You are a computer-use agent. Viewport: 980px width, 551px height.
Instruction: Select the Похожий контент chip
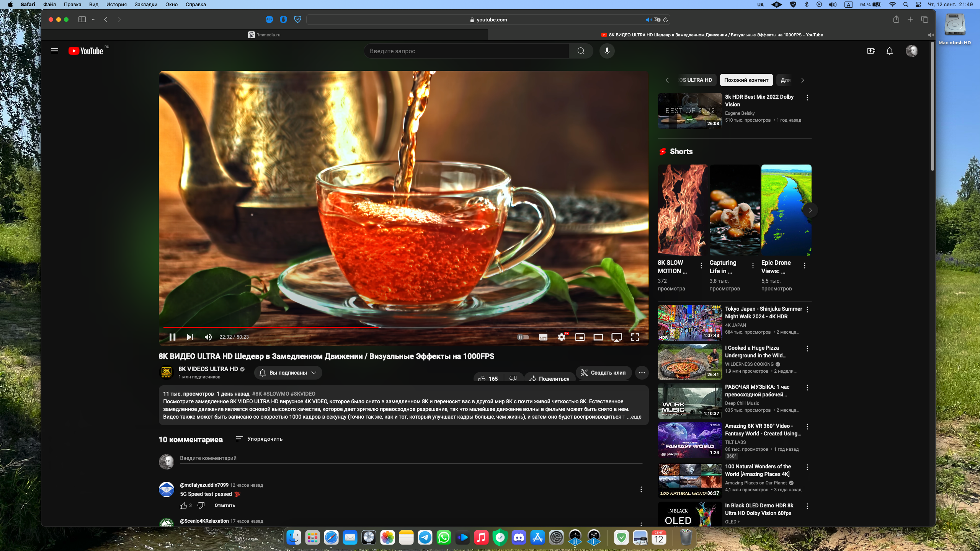coord(746,80)
